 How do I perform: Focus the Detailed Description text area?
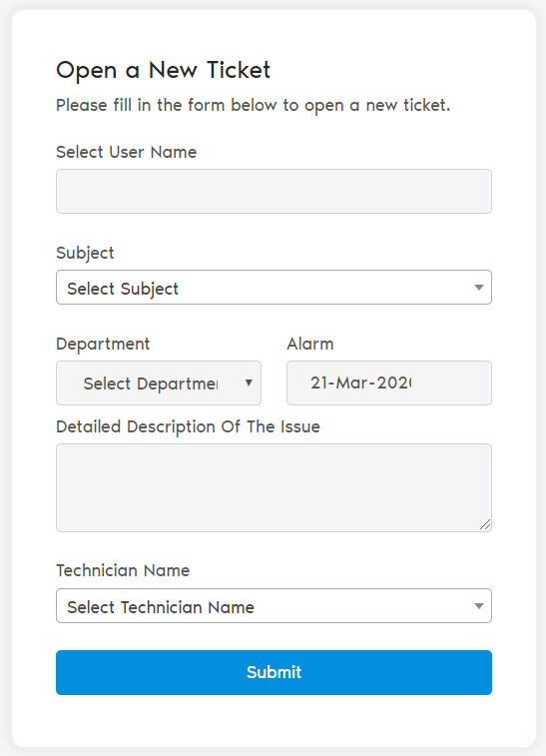273,488
